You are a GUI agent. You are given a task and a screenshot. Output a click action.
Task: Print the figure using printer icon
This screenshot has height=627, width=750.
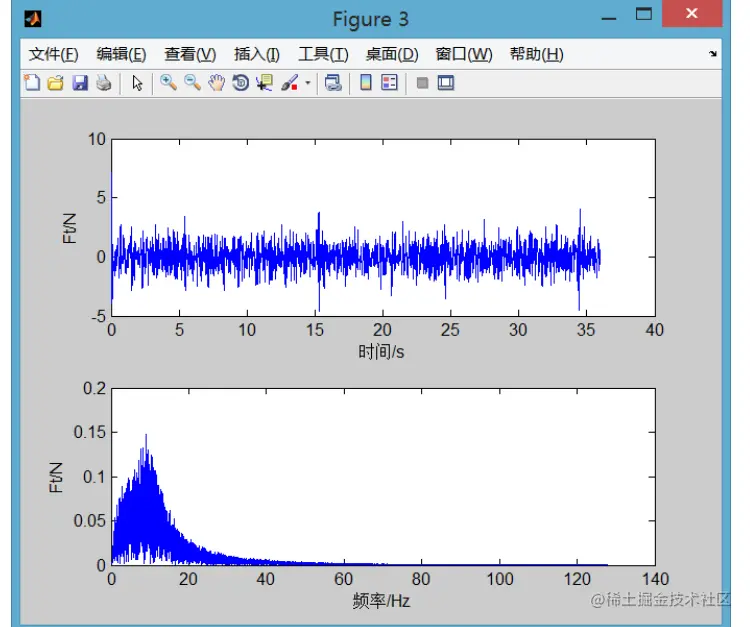coord(104,83)
